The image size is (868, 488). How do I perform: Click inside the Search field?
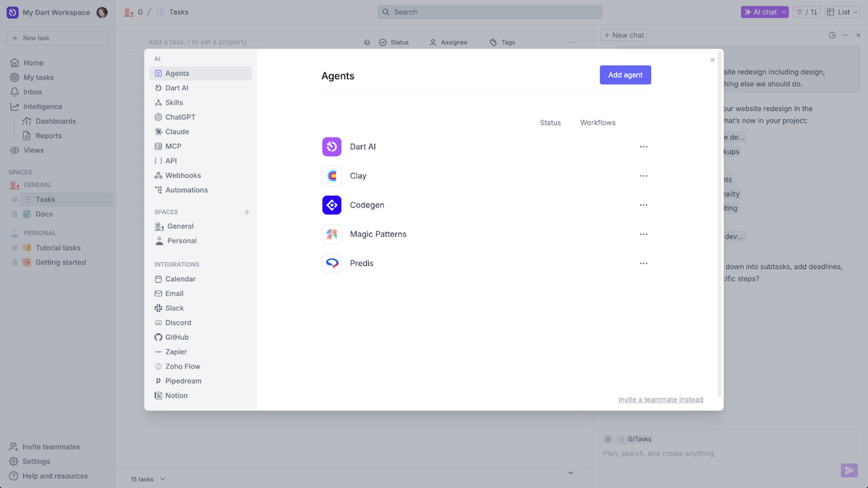click(489, 12)
